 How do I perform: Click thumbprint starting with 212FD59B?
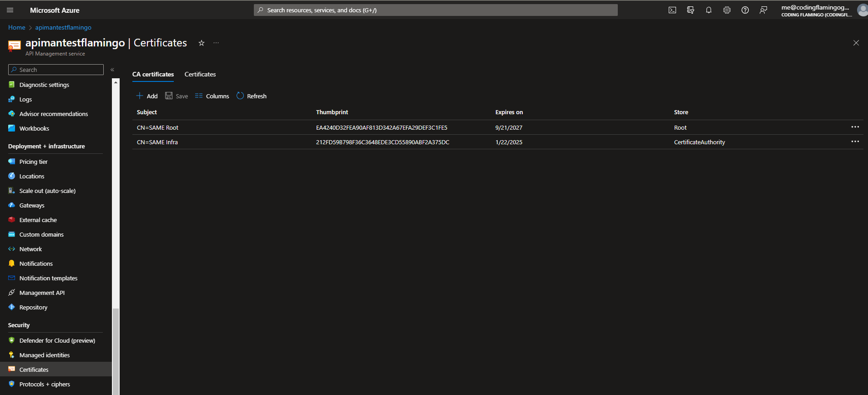click(383, 142)
